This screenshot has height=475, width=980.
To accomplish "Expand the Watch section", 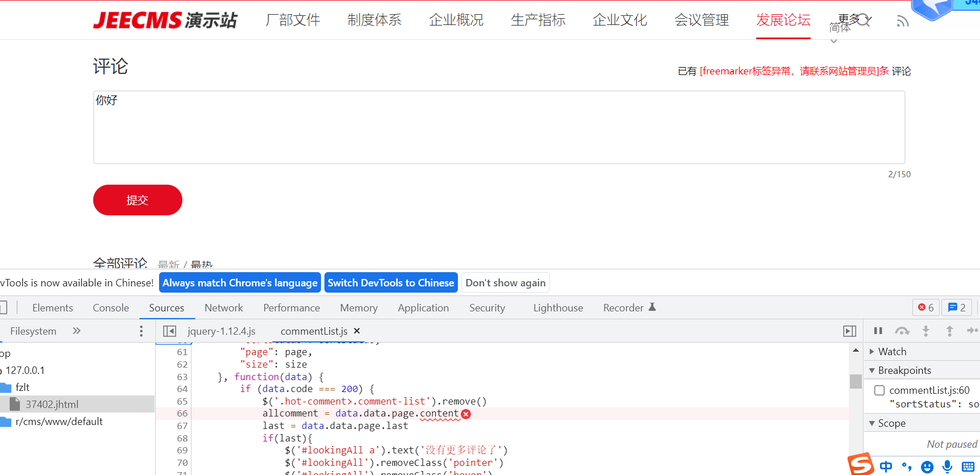I will (x=872, y=352).
